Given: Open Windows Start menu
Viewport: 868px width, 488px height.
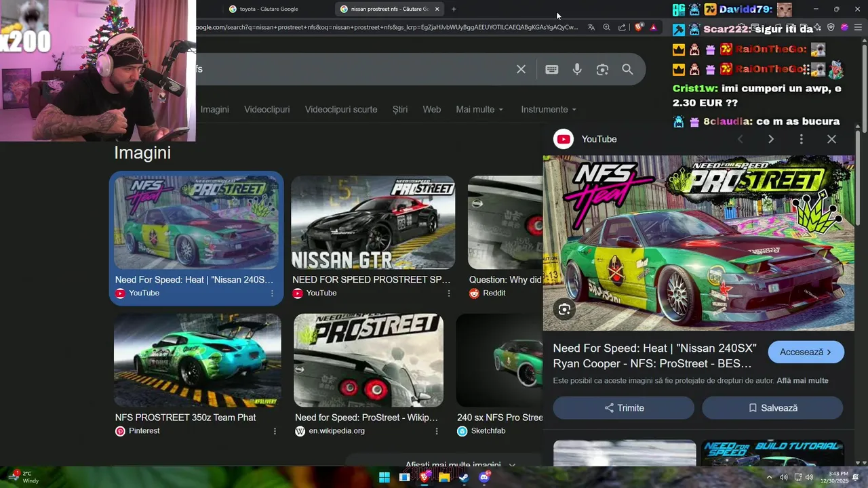Looking at the screenshot, I should (x=384, y=477).
